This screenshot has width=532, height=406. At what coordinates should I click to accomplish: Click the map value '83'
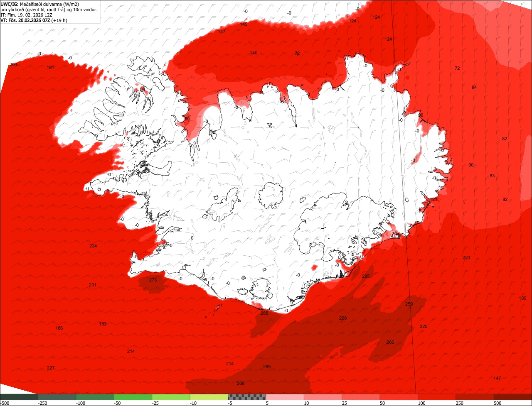point(492,176)
